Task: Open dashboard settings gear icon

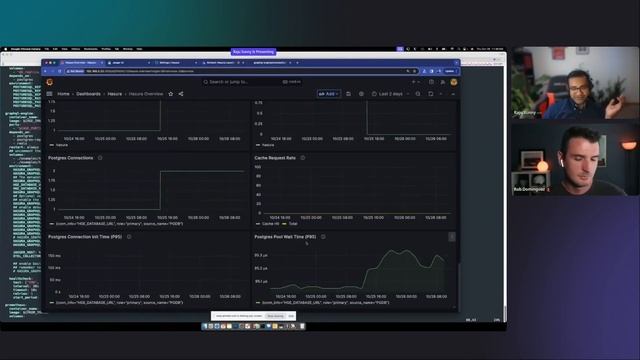Action: (x=361, y=94)
